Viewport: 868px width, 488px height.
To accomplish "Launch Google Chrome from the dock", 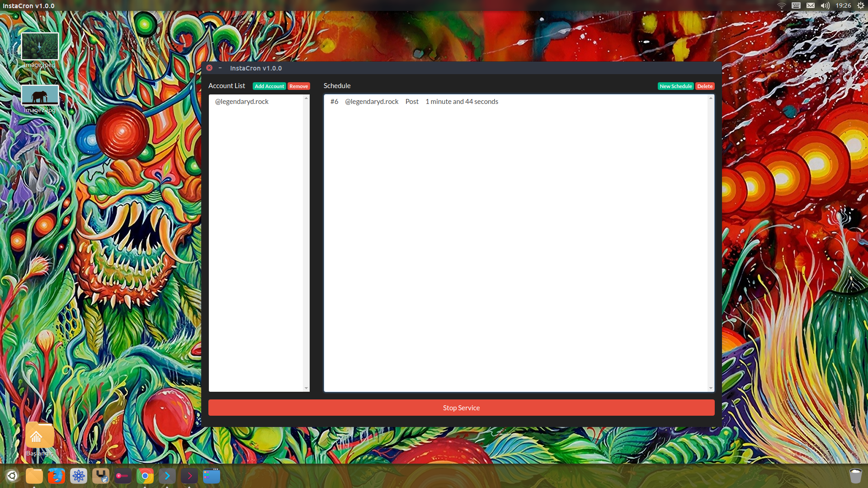I will [x=145, y=476].
